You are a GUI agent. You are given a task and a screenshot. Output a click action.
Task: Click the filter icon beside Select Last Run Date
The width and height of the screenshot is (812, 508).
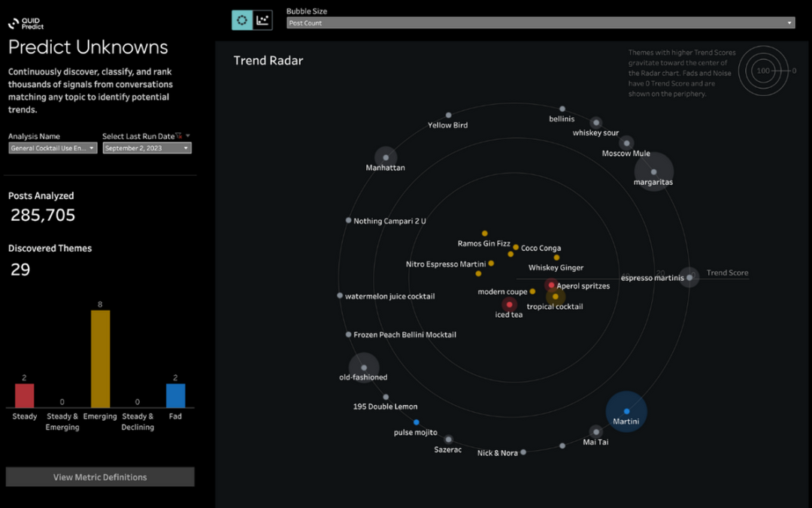179,136
